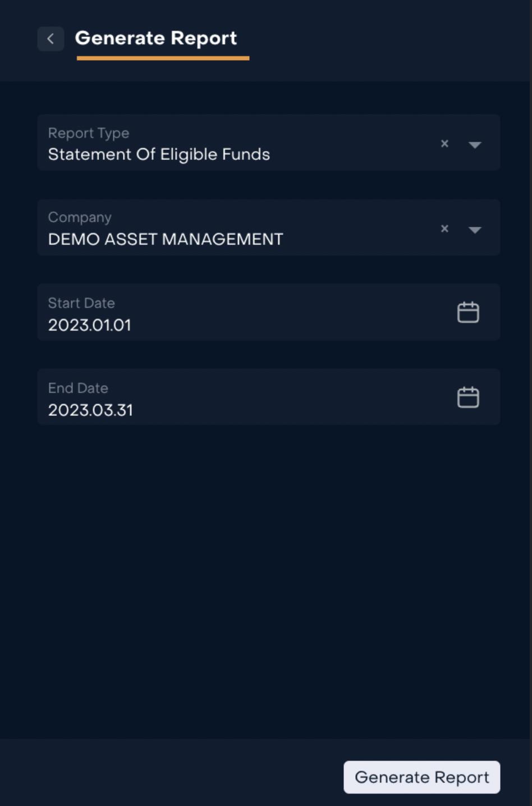
Task: Click the empty footer bar beside Generate Report
Action: [x=168, y=777]
